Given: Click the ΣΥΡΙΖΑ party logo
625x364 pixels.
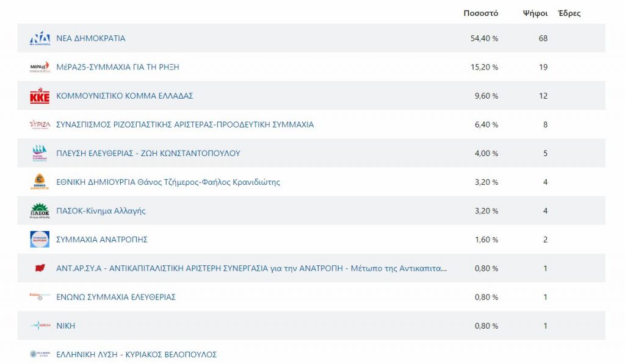Looking at the screenshot, I should [40, 124].
